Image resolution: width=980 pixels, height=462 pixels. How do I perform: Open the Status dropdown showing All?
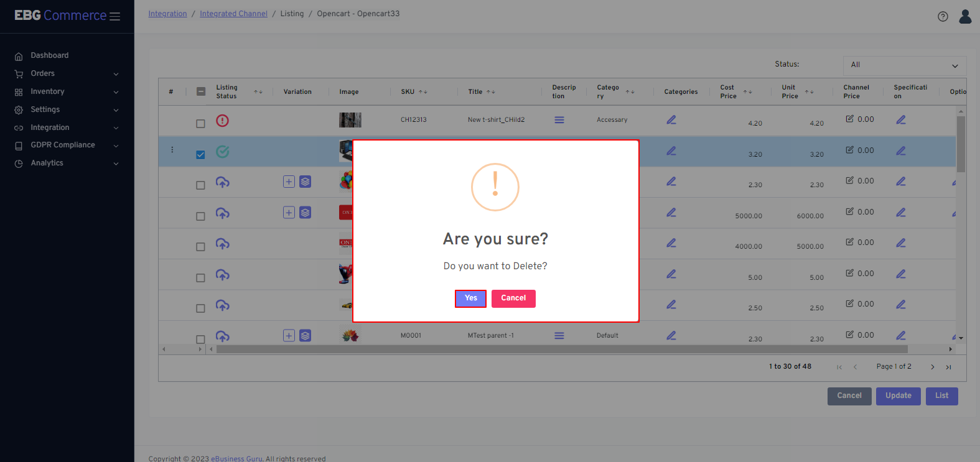pyautogui.click(x=904, y=65)
